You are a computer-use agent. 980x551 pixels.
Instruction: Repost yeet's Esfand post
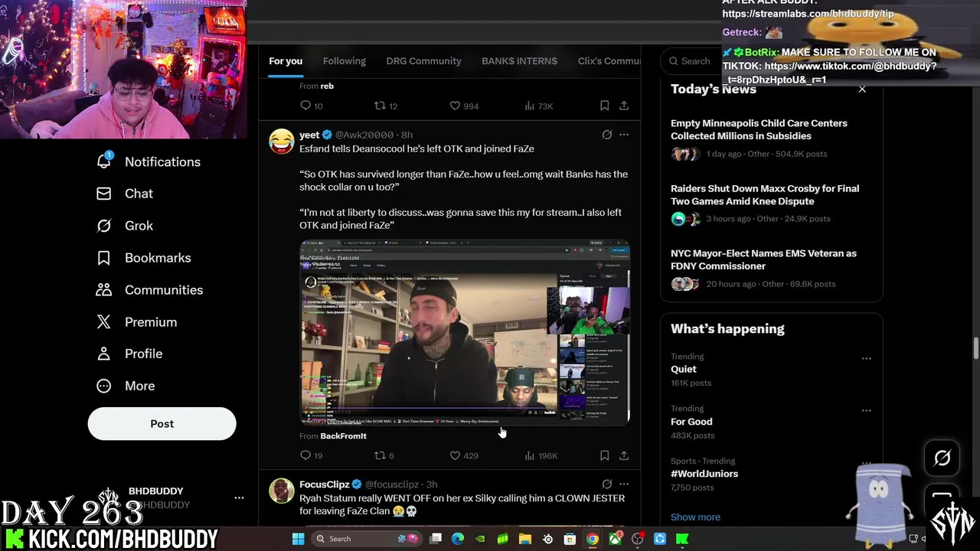tap(379, 455)
